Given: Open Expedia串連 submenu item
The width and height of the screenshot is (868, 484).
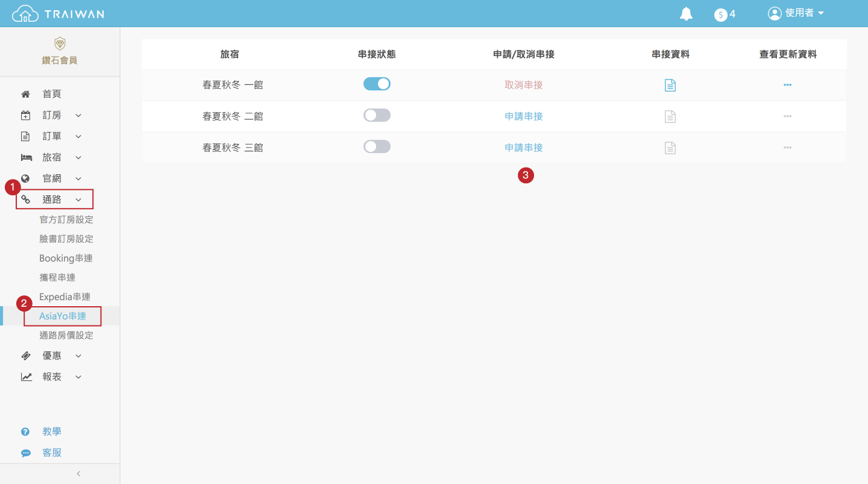Looking at the screenshot, I should click(64, 297).
